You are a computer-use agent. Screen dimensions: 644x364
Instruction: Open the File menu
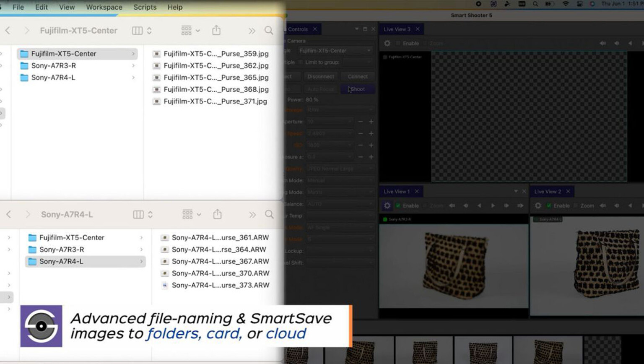pyautogui.click(x=18, y=7)
